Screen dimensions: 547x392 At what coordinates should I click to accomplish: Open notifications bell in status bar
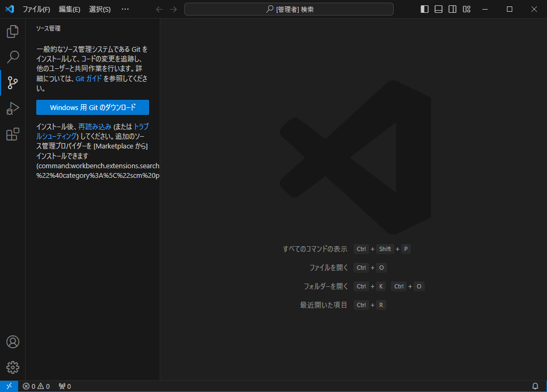[535, 386]
